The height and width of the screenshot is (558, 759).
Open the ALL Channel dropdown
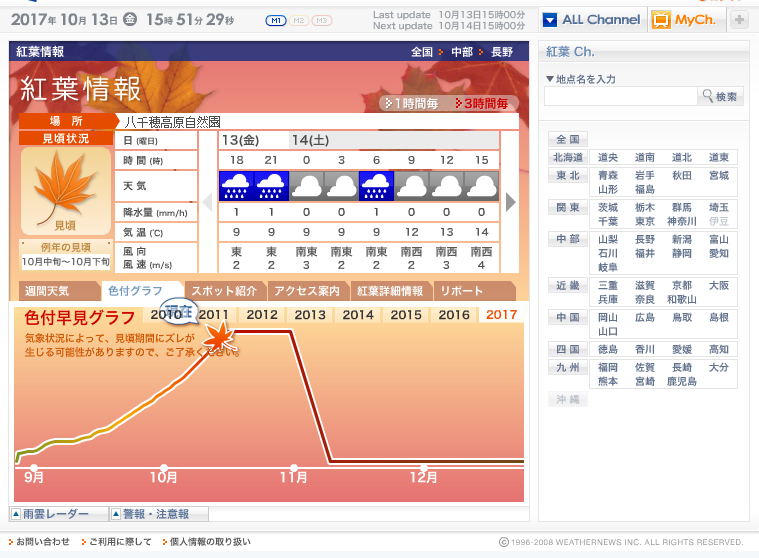click(592, 20)
